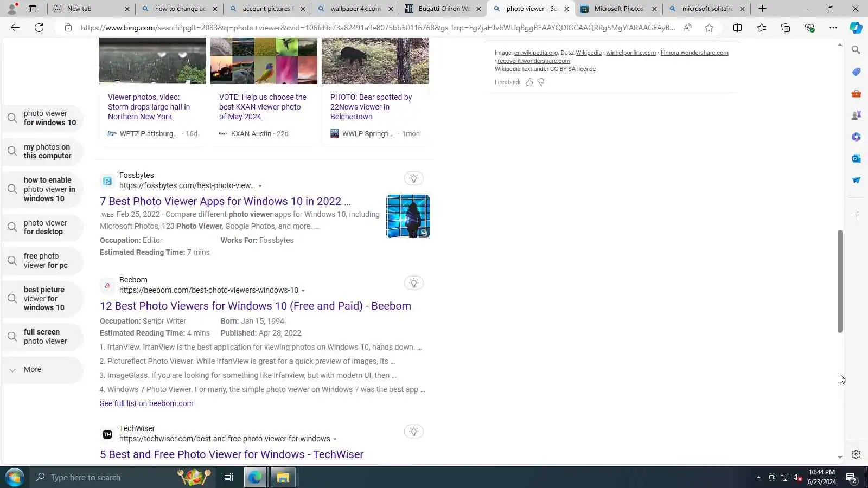
Task: Open TechWiser 5 Best Photo Viewer link
Action: pyautogui.click(x=232, y=454)
